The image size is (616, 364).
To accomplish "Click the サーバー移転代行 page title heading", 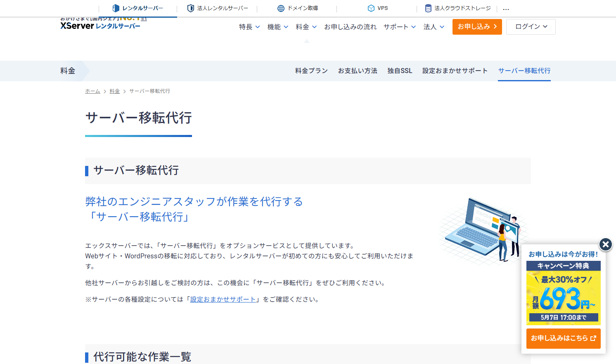I will 138,118.
